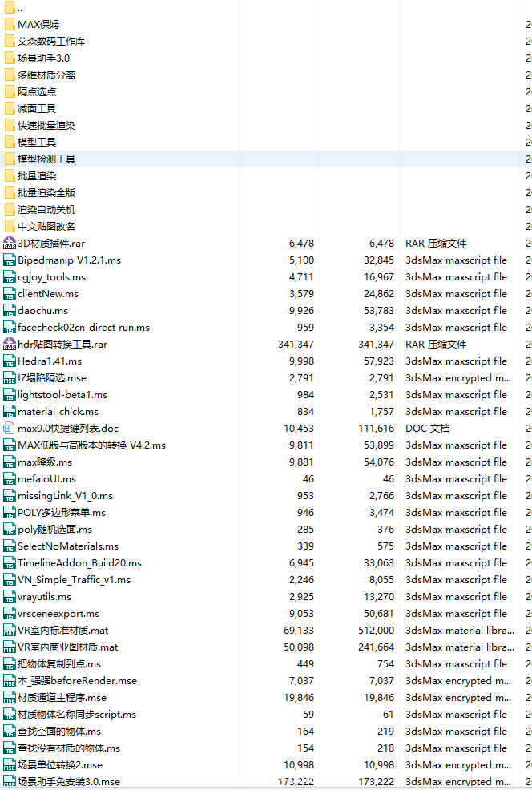
Task: Select the file TimelineAddon_Build20.ms
Action: click(x=79, y=563)
